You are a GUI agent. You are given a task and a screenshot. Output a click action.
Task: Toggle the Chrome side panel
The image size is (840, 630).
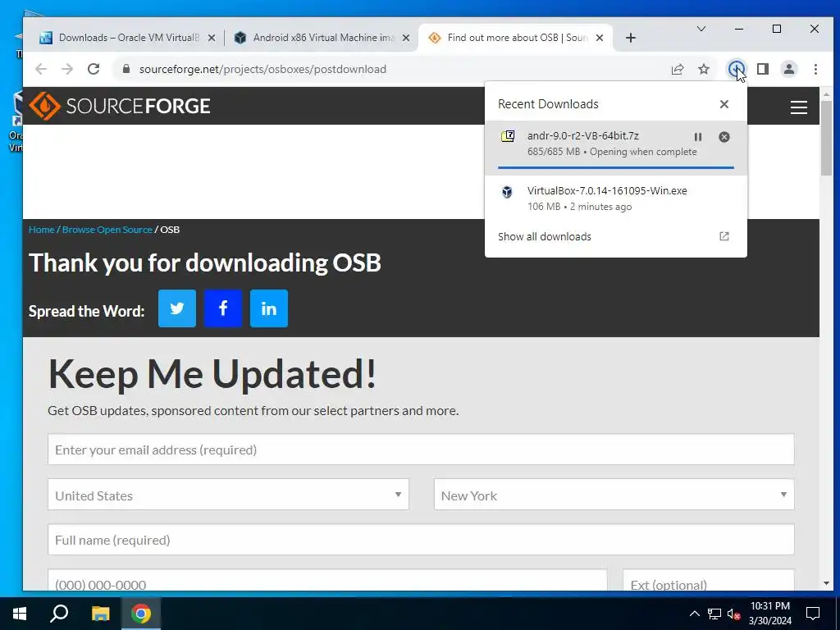(x=762, y=69)
